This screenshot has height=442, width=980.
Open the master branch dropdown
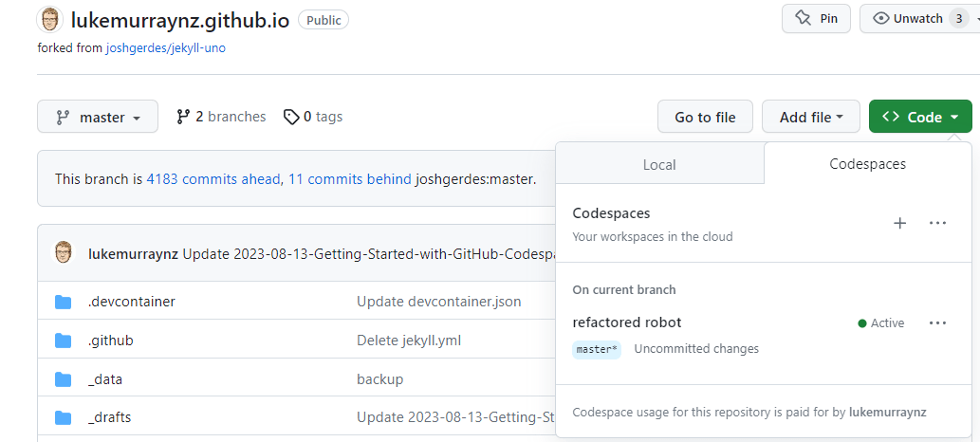tap(97, 117)
